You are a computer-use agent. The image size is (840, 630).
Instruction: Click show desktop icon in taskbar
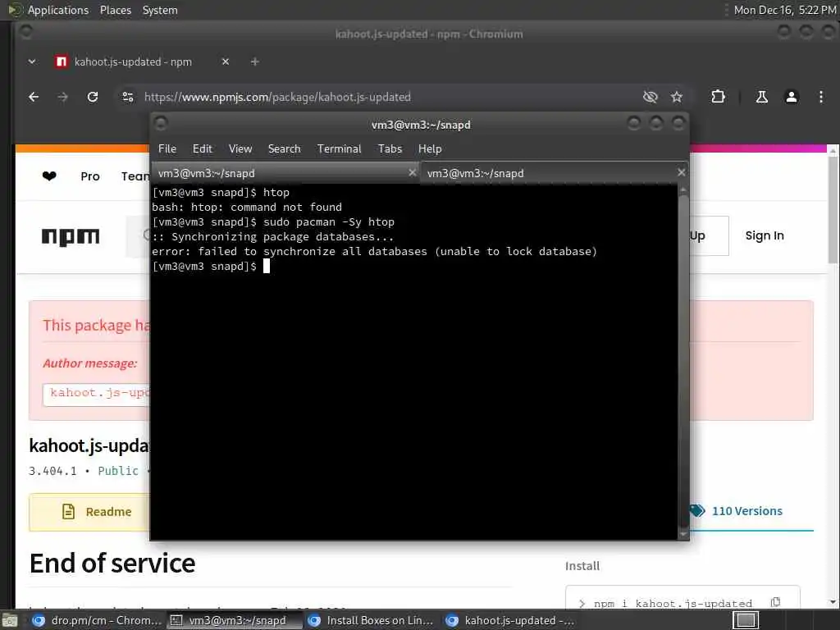(10, 620)
